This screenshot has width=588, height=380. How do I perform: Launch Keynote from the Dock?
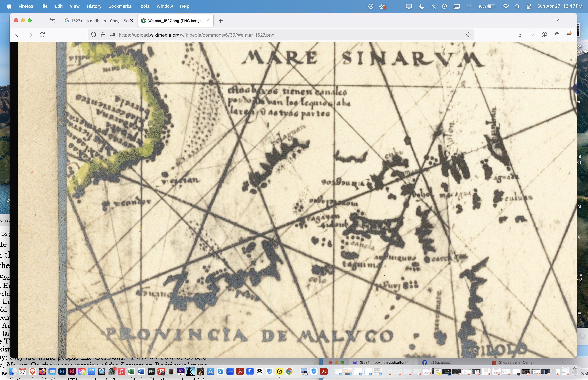click(x=92, y=371)
